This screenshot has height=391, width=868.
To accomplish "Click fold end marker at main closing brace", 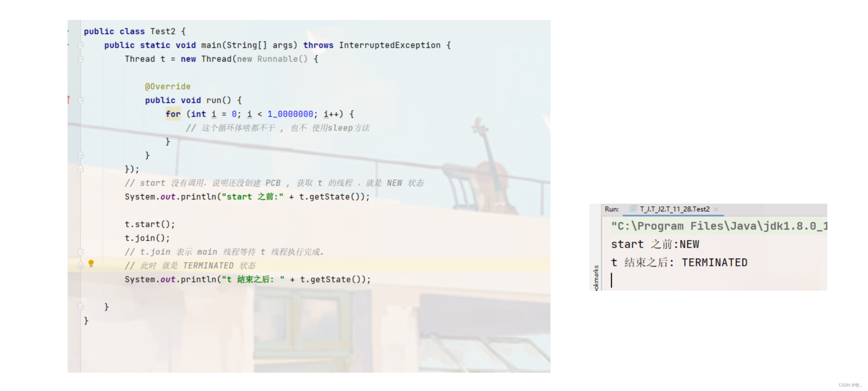I will [x=80, y=307].
